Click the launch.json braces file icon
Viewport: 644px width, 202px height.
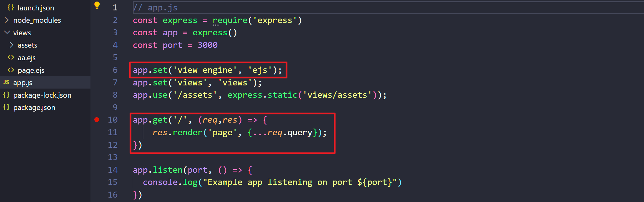(11, 8)
